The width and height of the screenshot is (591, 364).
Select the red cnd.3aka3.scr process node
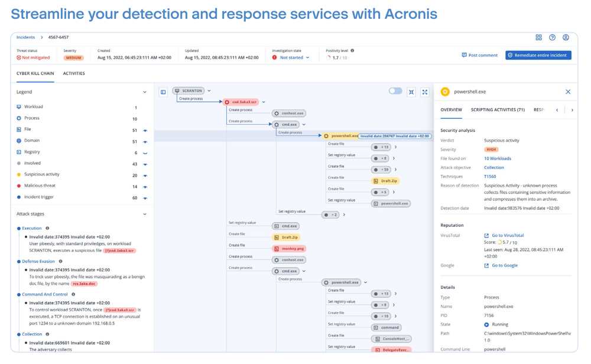[241, 102]
